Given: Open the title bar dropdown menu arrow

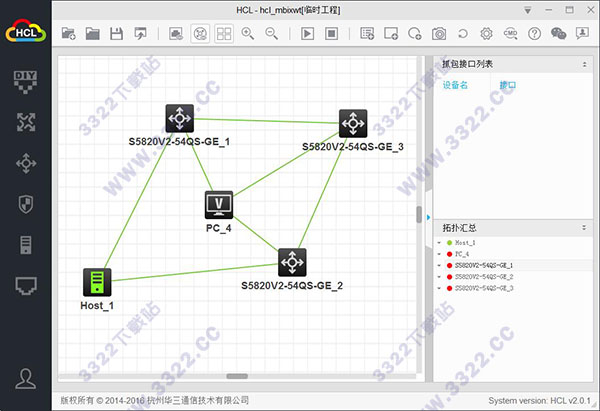Looking at the screenshot, I should tap(528, 10).
